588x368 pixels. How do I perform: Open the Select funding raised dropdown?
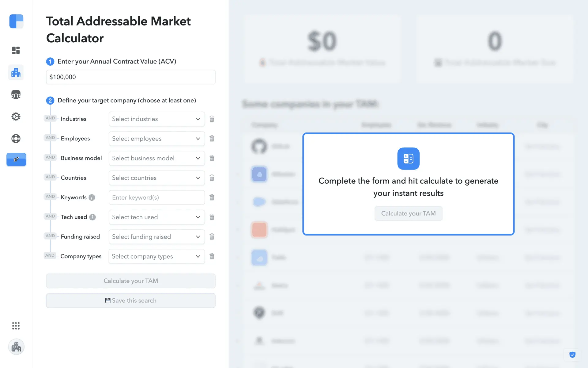156,237
